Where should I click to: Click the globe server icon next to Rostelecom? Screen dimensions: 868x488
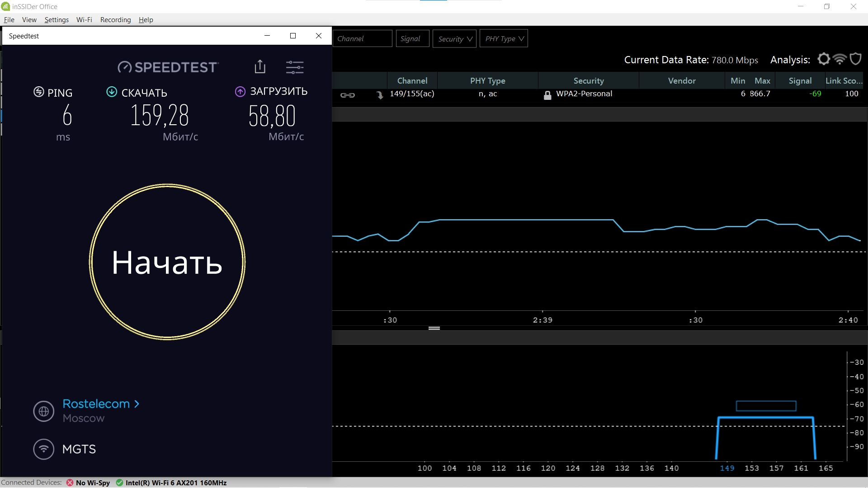[44, 411]
